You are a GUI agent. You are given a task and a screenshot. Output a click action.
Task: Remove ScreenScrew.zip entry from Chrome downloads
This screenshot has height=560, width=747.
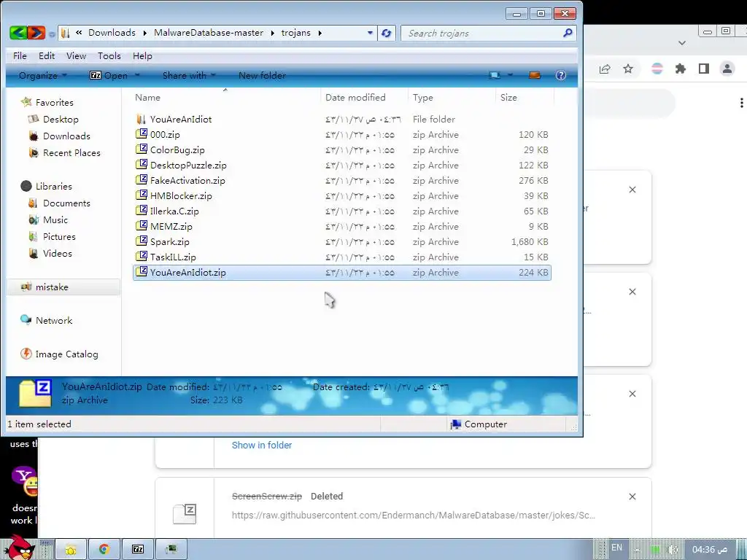pyautogui.click(x=632, y=496)
